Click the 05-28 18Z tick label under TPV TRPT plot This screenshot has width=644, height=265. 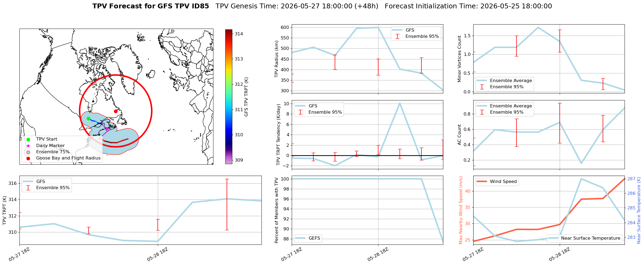tap(157, 254)
